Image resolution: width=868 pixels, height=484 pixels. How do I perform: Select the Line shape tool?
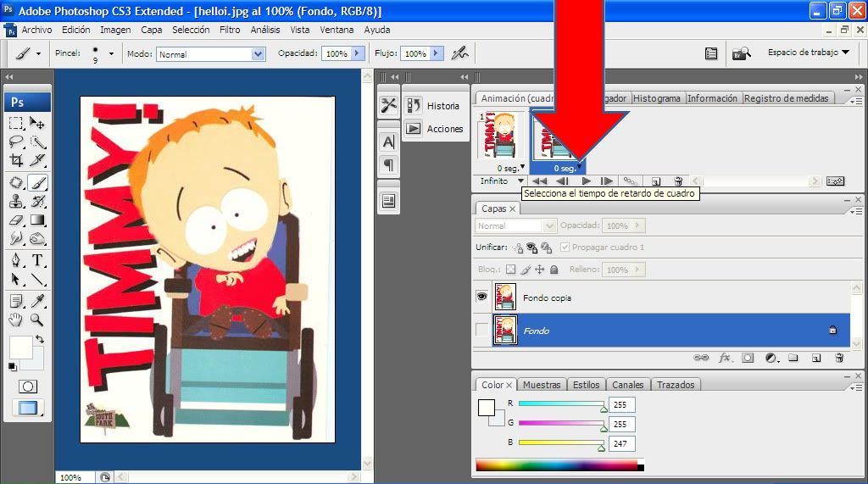pyautogui.click(x=37, y=279)
